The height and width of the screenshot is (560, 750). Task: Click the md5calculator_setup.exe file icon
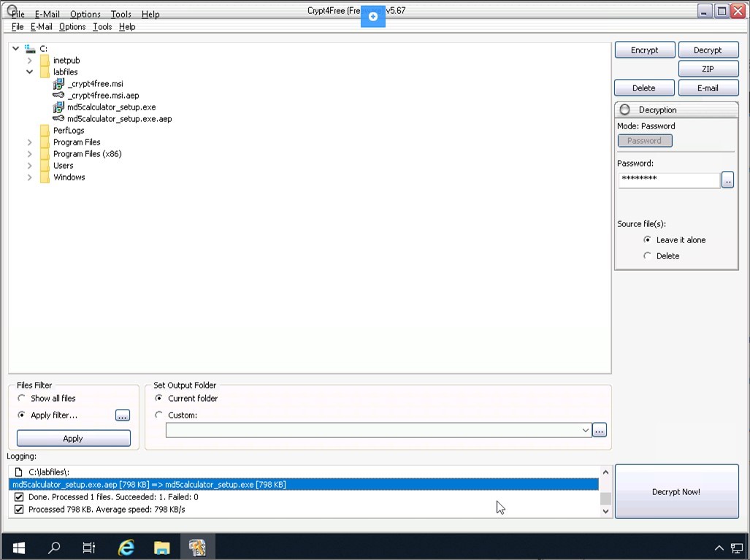[x=58, y=107]
